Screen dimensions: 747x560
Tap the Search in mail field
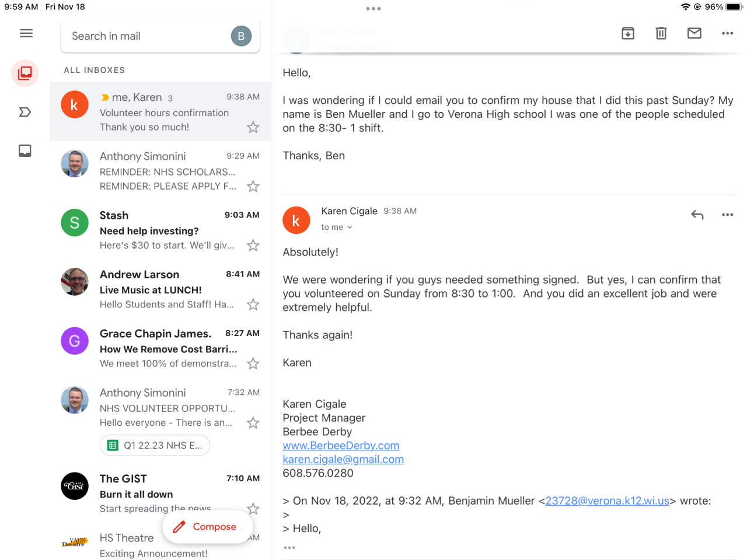pos(160,36)
